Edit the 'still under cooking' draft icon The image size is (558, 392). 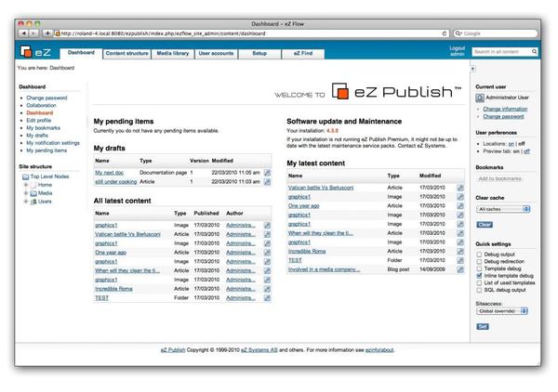tap(267, 182)
